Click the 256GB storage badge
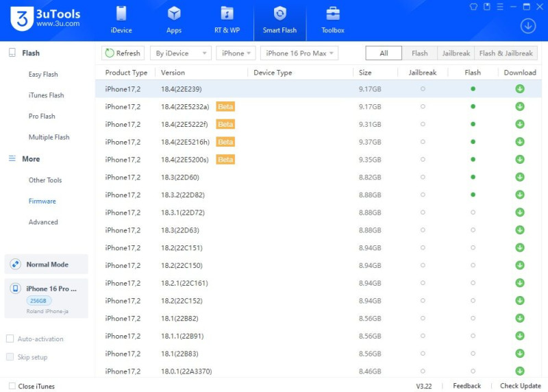The height and width of the screenshot is (392, 548). click(38, 301)
